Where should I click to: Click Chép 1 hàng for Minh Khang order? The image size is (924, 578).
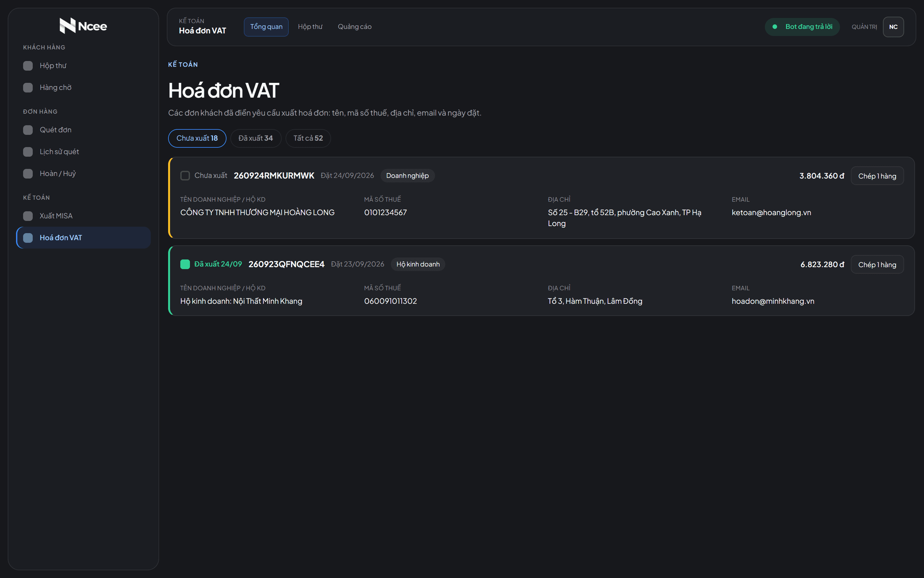coord(877,265)
